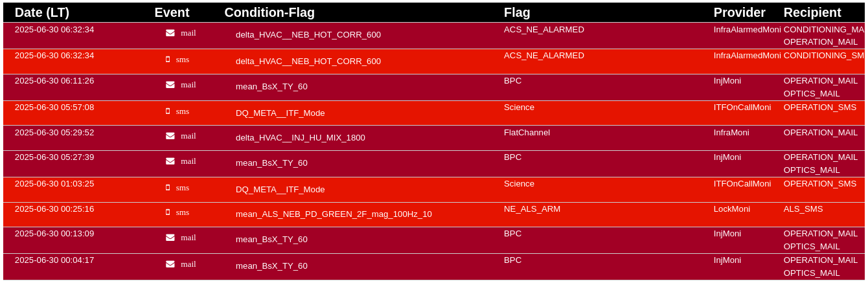Click the sms phone icon at 00:25:16
The image size is (868, 283).
pyautogui.click(x=168, y=212)
